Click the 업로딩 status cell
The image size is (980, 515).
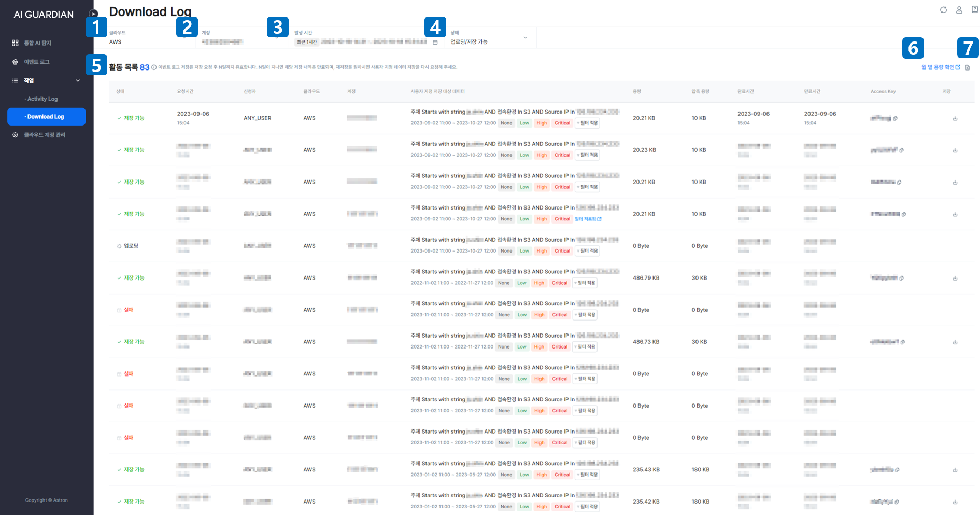click(x=127, y=246)
